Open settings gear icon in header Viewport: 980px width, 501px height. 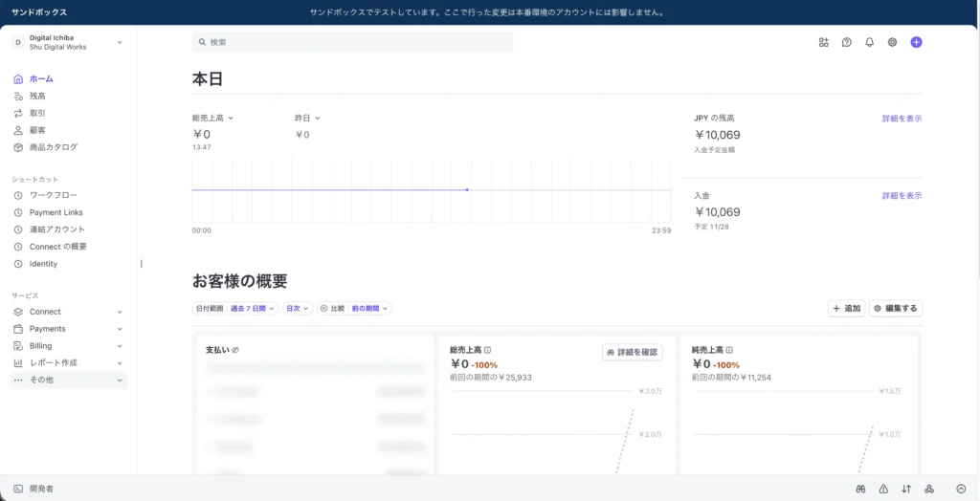[892, 42]
